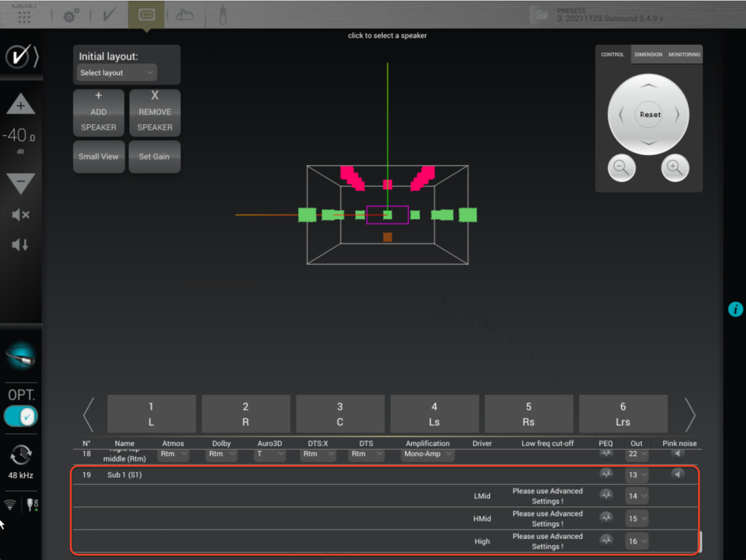The image size is (746, 560).
Task: Click the mute speaker icon
Action: [x=20, y=215]
